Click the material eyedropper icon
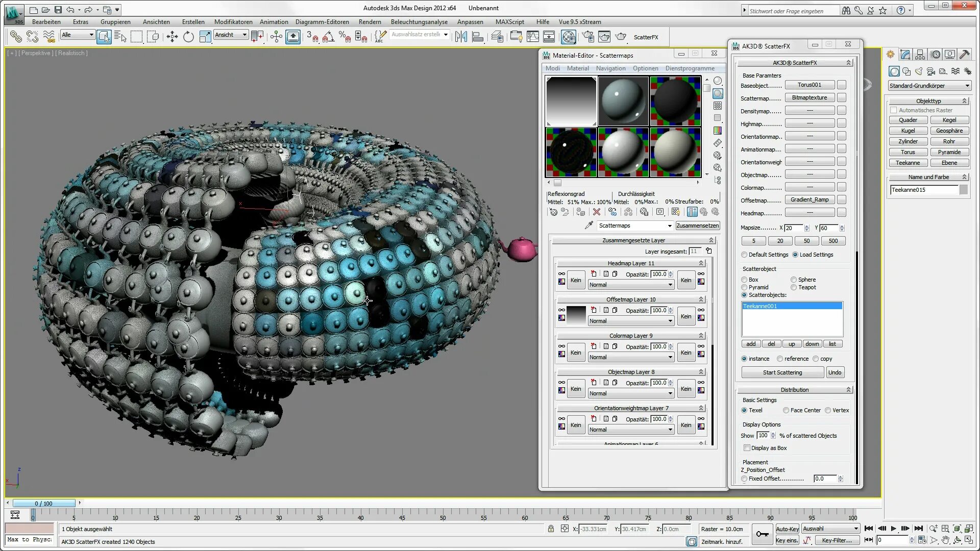Image resolution: width=980 pixels, height=551 pixels. tap(589, 225)
